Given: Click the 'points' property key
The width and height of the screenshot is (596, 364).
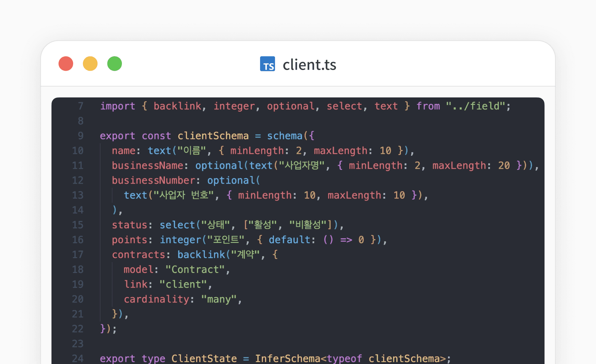Looking at the screenshot, I should pos(130,240).
